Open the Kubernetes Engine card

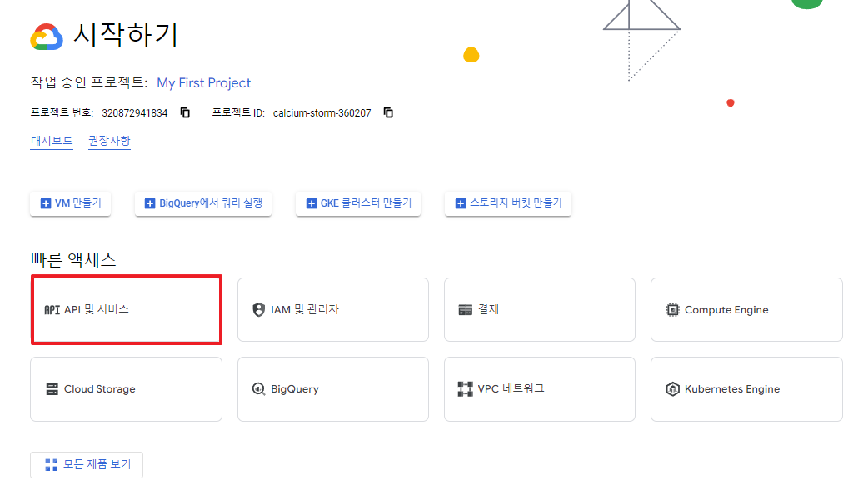(x=746, y=389)
